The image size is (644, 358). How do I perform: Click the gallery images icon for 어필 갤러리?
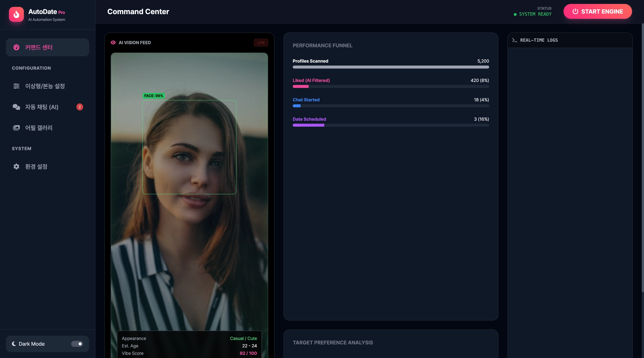tap(16, 128)
